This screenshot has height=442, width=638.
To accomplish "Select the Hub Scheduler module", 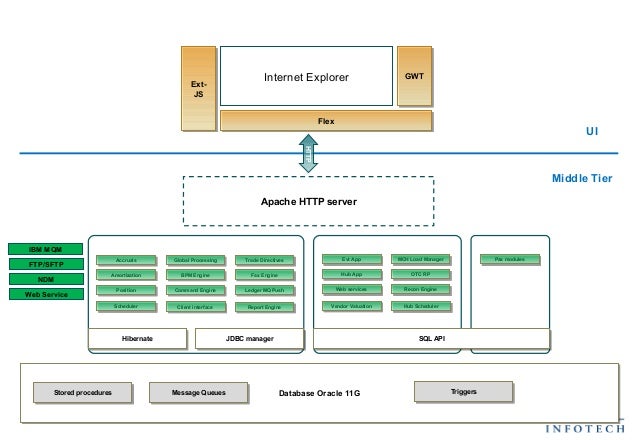I will coord(421,306).
